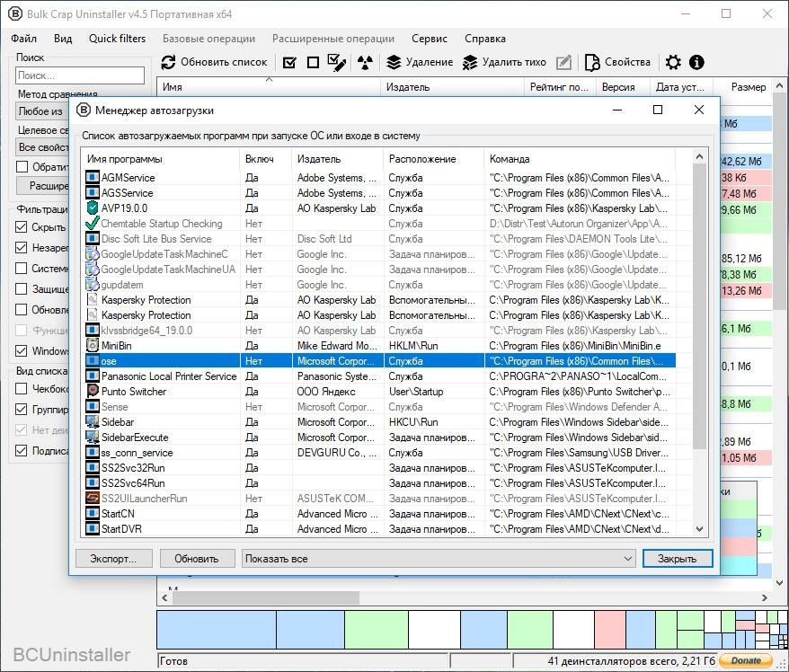Screen dimensions: 789x672
Task: Enable the Обновле filter checkbox
Action: click(22, 309)
